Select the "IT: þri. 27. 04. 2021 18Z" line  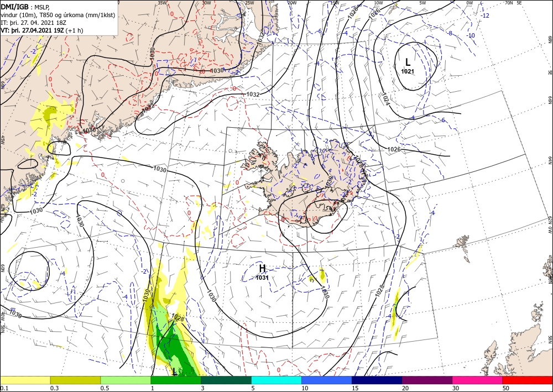34,23
